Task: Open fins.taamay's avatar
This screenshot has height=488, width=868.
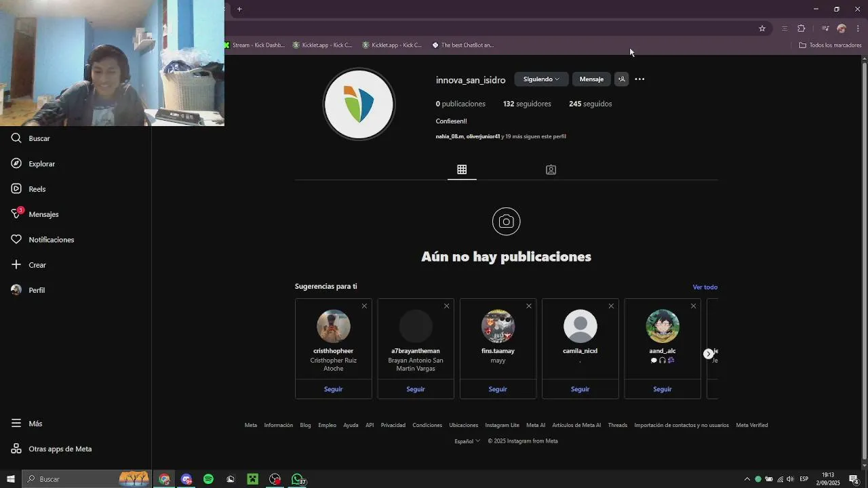Action: click(498, 327)
